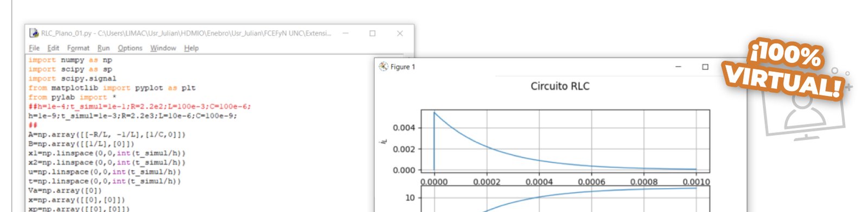Open the Help menu
868x212 pixels.
(192, 48)
